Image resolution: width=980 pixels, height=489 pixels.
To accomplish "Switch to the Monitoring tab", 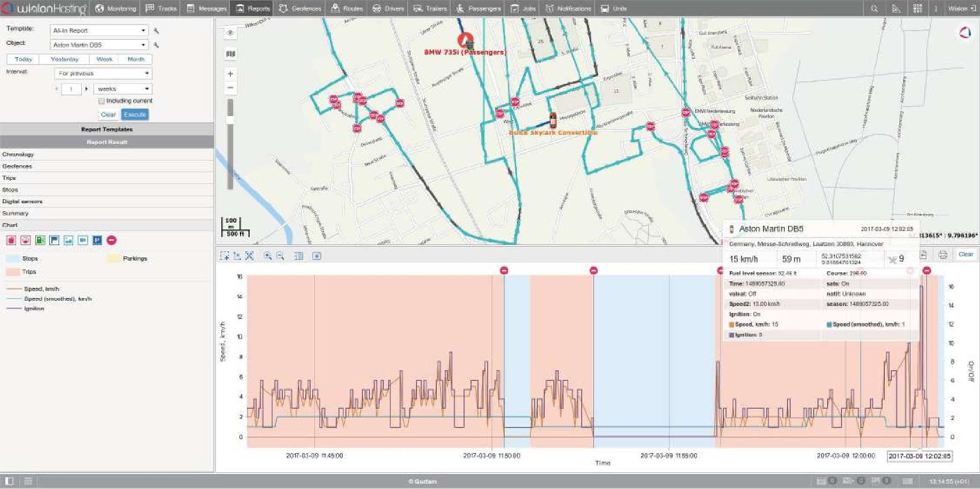I will [x=115, y=9].
